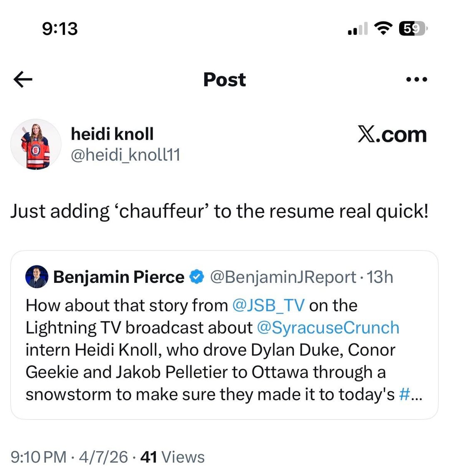The image size is (449, 476).
Task: Open heidi knoll display name profile
Action: point(112,134)
